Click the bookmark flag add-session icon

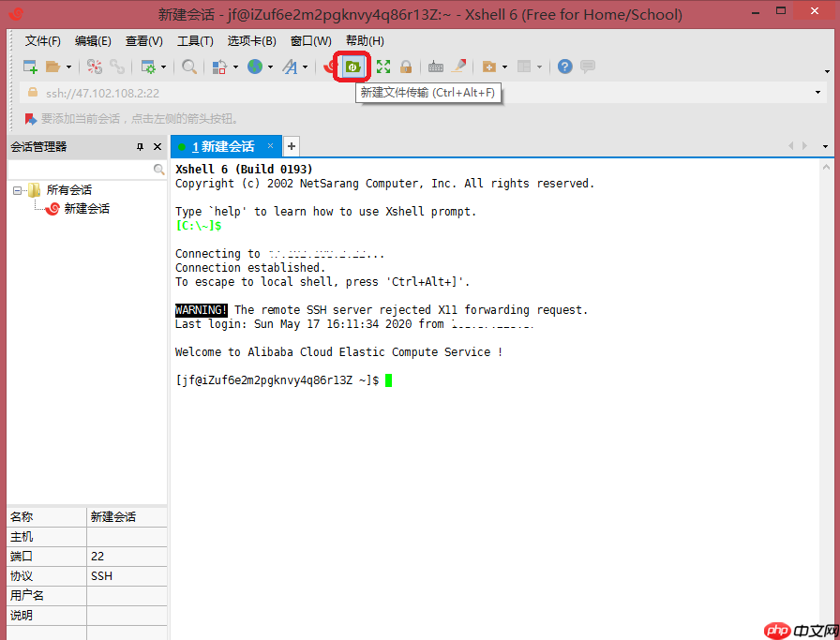[31, 118]
